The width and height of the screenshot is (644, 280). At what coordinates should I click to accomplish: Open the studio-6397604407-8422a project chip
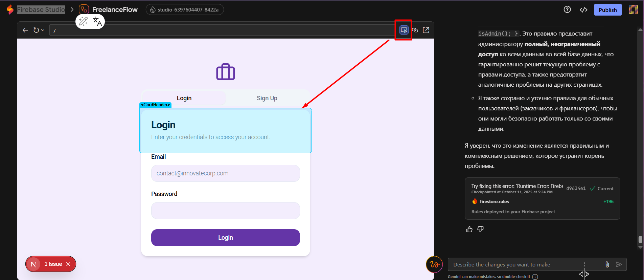click(185, 9)
